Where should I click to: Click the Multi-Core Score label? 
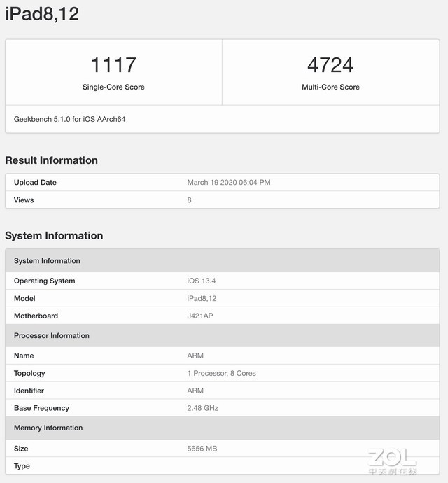[330, 87]
